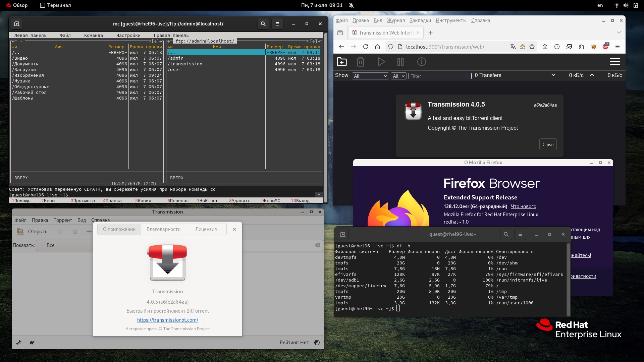Start torrents play icon in Transmission web
Image resolution: width=644 pixels, height=362 pixels.
(x=381, y=62)
